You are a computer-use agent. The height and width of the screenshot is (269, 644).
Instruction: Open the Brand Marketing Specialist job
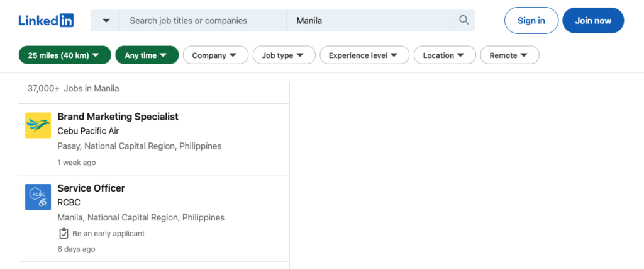118,117
